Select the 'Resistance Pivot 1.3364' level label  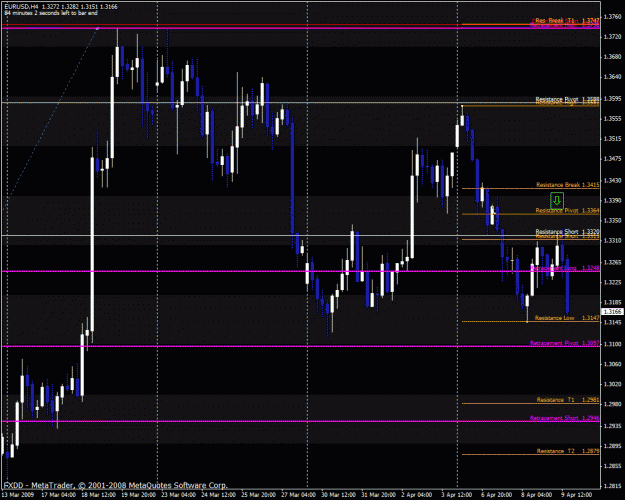click(568, 211)
